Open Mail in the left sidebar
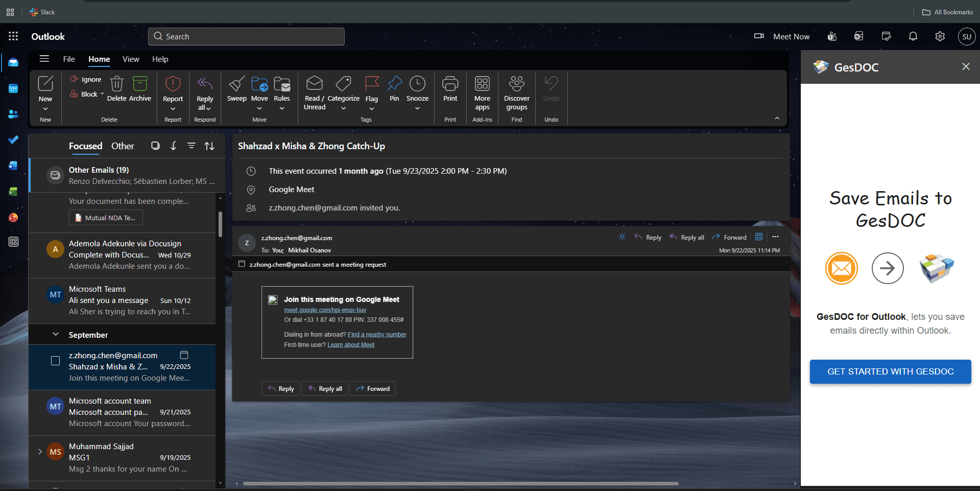This screenshot has height=491, width=980. coord(13,62)
